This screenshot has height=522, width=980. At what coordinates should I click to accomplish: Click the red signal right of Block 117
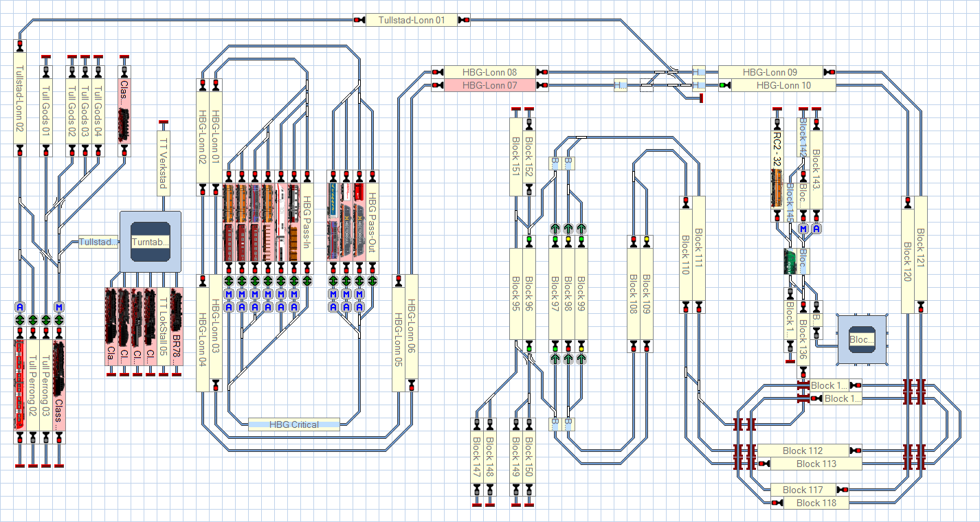842,490
